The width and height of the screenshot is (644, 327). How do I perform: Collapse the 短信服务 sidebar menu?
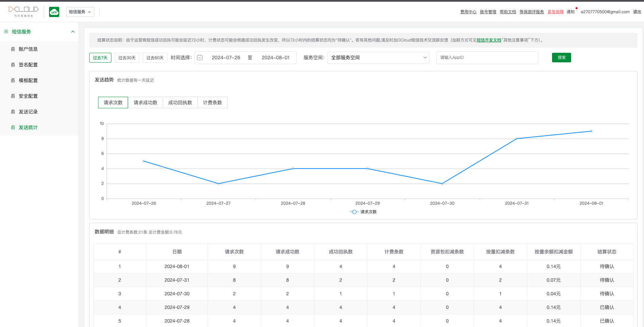(x=73, y=32)
